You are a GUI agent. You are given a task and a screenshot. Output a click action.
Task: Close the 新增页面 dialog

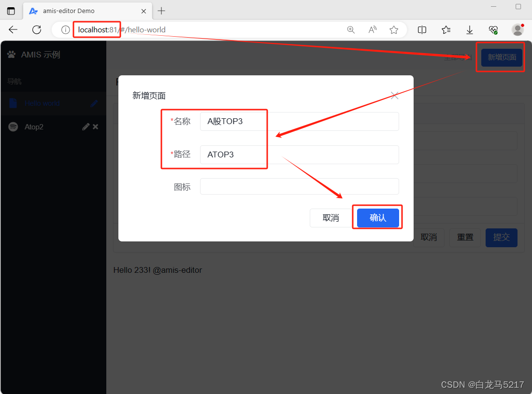(394, 95)
